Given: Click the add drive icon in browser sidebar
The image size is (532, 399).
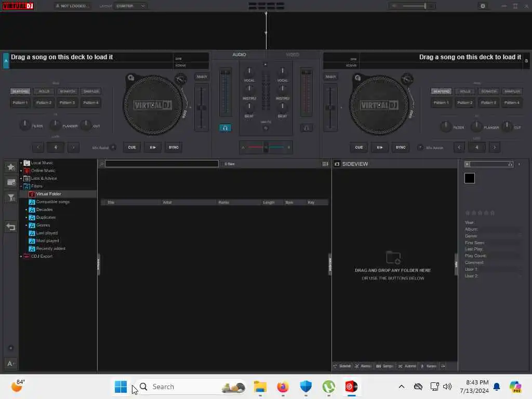Looking at the screenshot, I should tap(11, 182).
